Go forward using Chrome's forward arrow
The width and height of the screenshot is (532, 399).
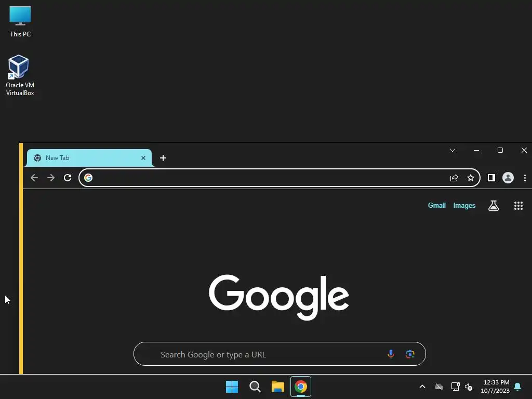point(51,178)
